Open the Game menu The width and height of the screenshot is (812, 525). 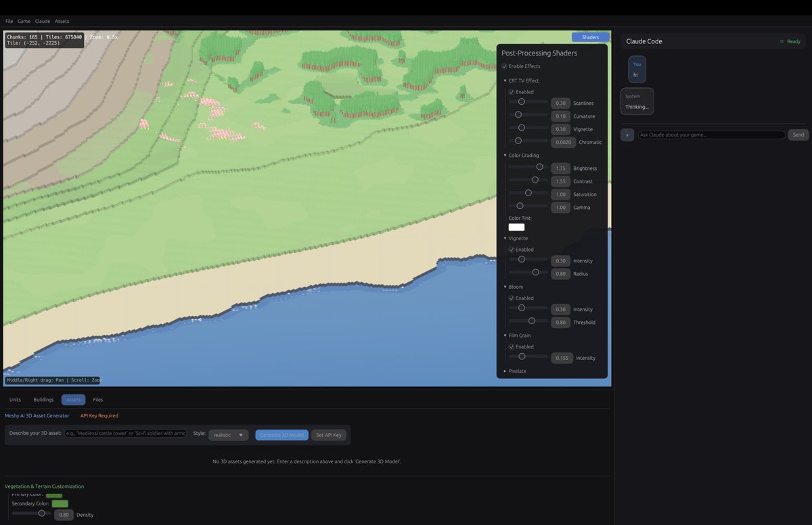point(24,21)
